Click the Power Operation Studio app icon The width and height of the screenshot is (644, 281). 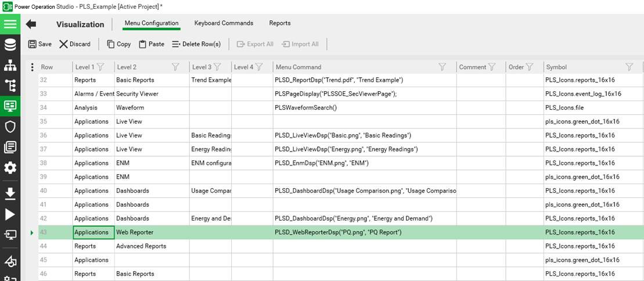click(7, 6)
